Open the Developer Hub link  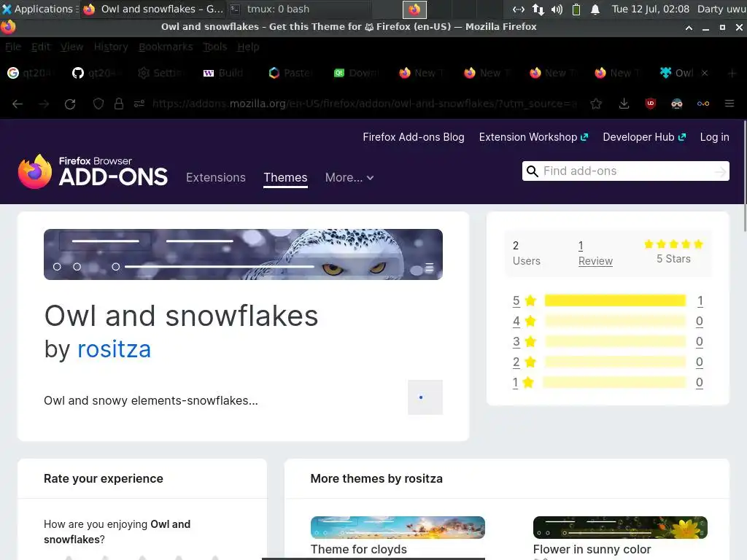pos(644,137)
